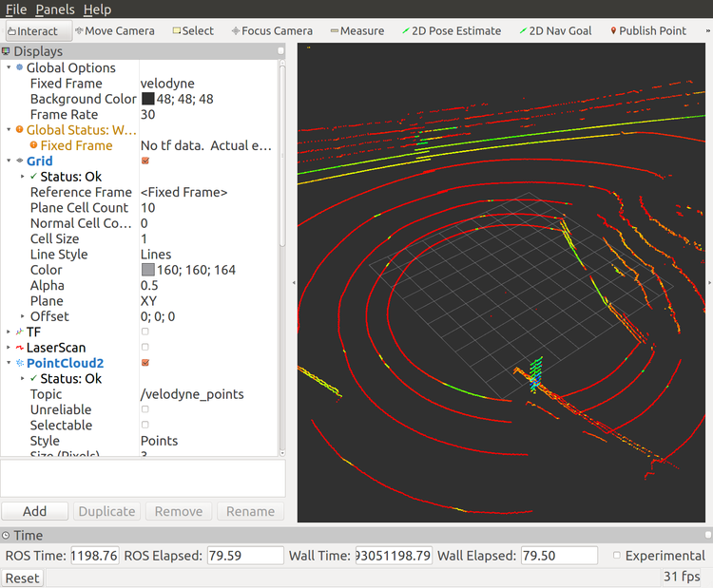This screenshot has height=588, width=713.
Task: Select the Interact tool
Action: (39, 31)
